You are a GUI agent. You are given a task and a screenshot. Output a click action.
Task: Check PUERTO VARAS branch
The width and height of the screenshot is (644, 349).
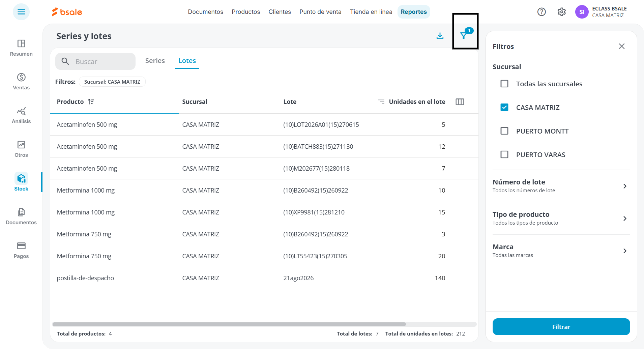(x=504, y=154)
